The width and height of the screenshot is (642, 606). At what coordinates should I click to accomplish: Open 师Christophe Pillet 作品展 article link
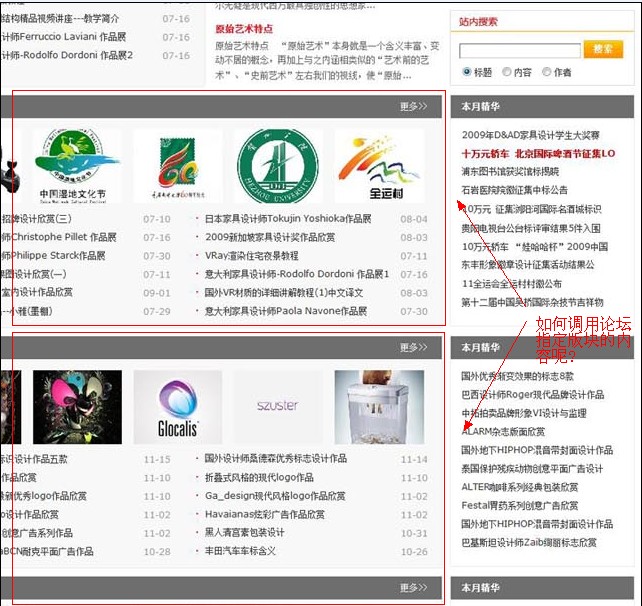(x=59, y=237)
